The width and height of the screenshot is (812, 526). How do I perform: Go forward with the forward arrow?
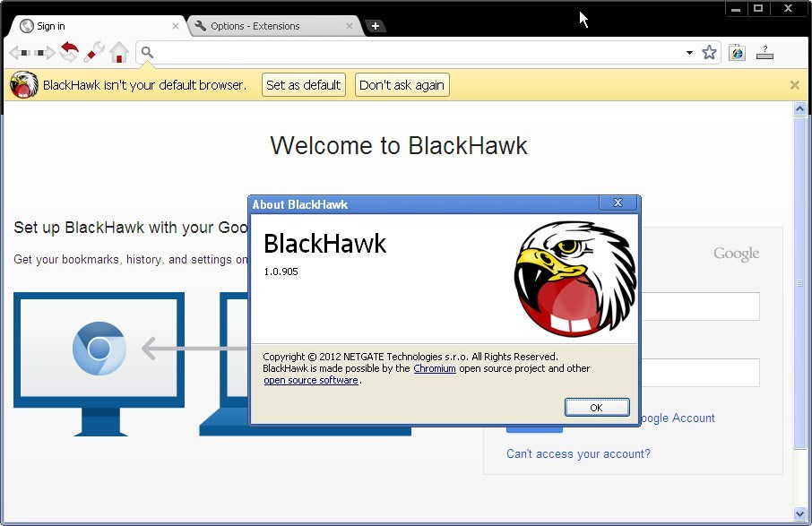coord(45,53)
